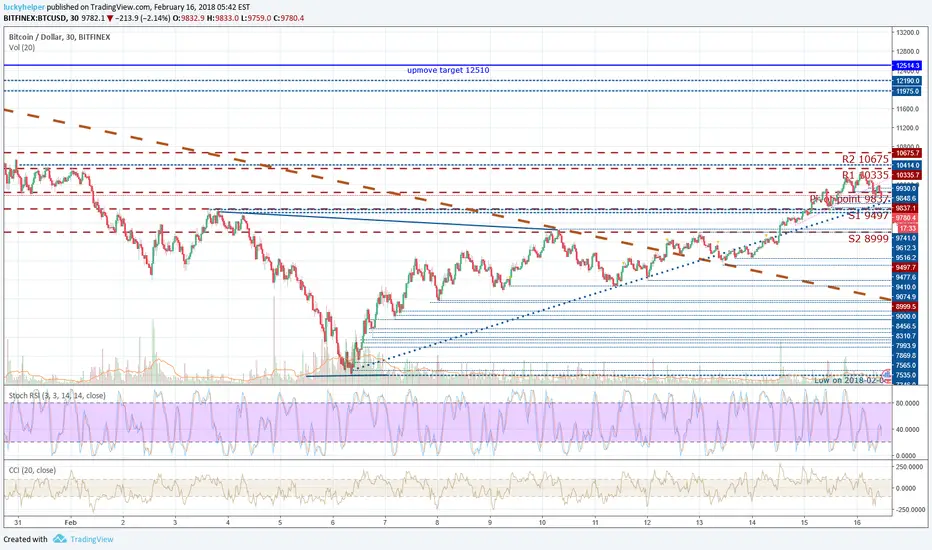Click the 40.0000 Stoch RSI scale value

coord(907,429)
